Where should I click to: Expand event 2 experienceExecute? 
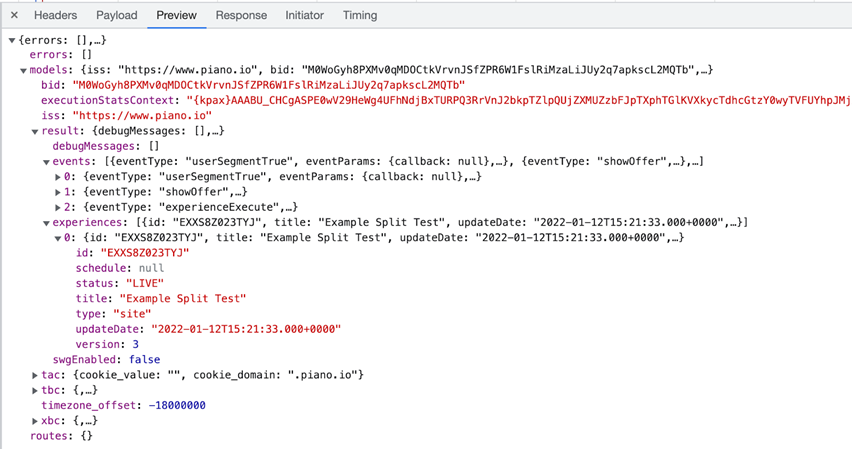click(x=58, y=207)
